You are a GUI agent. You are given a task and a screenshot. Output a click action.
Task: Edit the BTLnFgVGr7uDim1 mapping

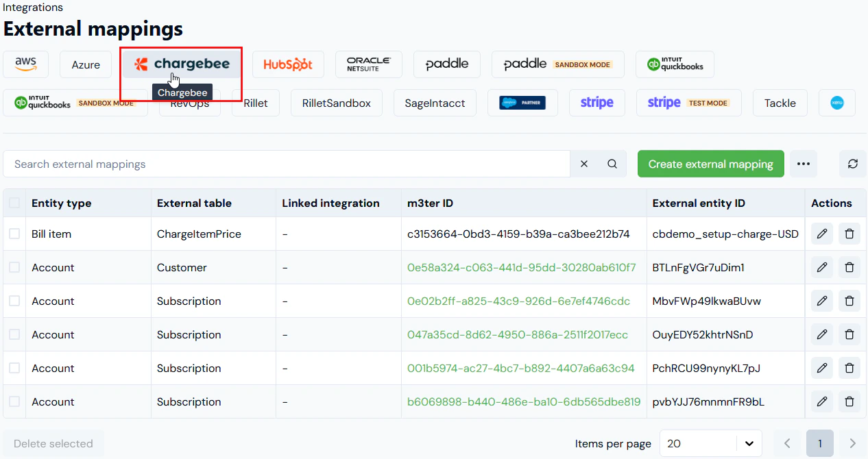click(822, 267)
